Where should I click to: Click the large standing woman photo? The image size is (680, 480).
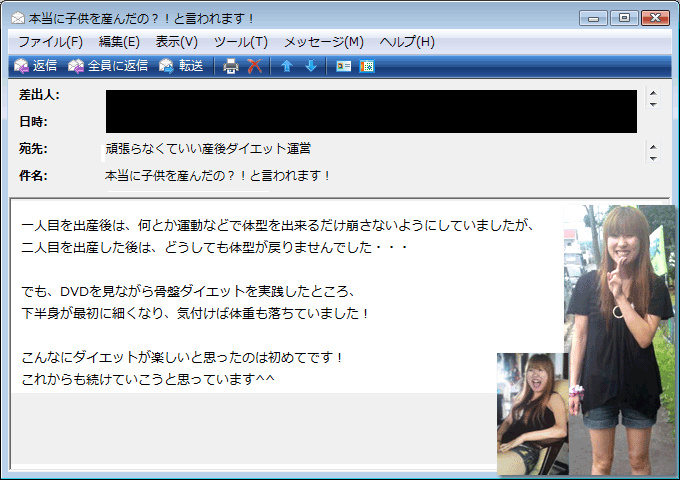point(620,340)
